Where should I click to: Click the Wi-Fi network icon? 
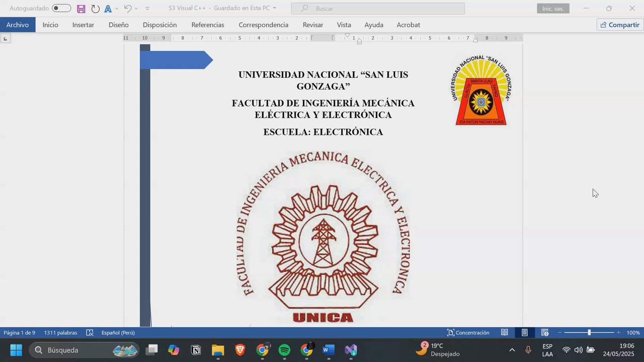tap(567, 350)
